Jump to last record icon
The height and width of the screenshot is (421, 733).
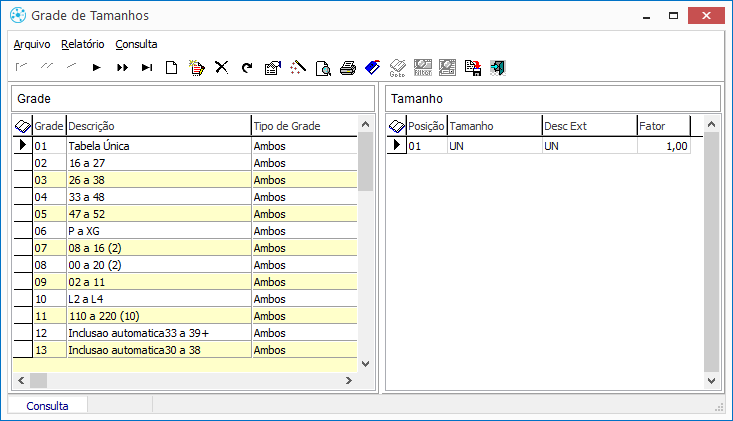[x=147, y=67]
